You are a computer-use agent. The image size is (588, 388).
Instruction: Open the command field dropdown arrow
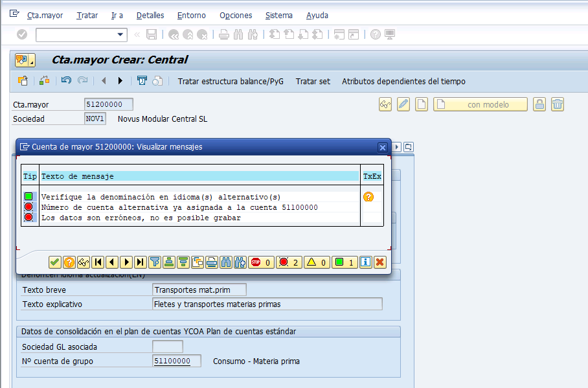(120, 34)
